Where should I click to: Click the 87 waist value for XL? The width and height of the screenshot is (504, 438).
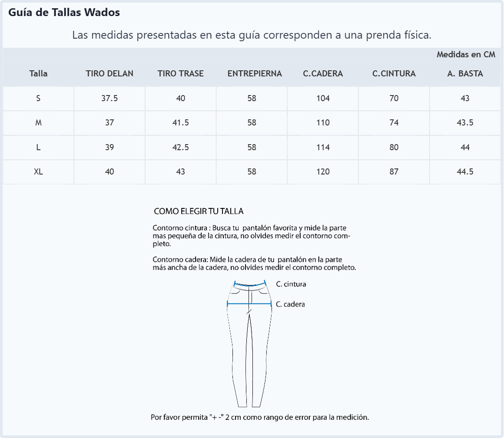pos(394,172)
